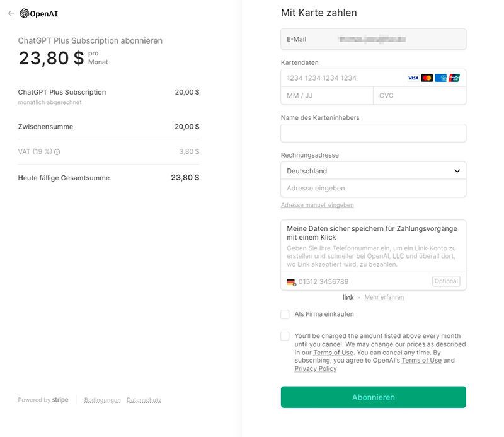The width and height of the screenshot is (504, 437).
Task: Click the UnionPay card icon
Action: click(454, 78)
